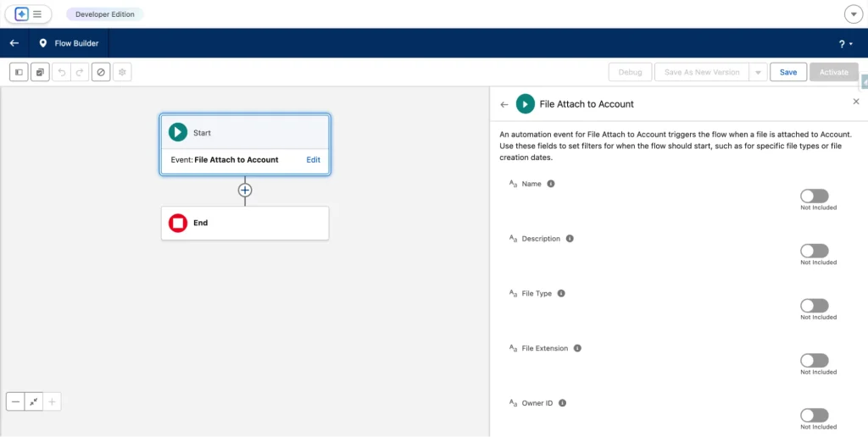Click info icon next to File Extension
The height and width of the screenshot is (437, 868).
click(577, 348)
